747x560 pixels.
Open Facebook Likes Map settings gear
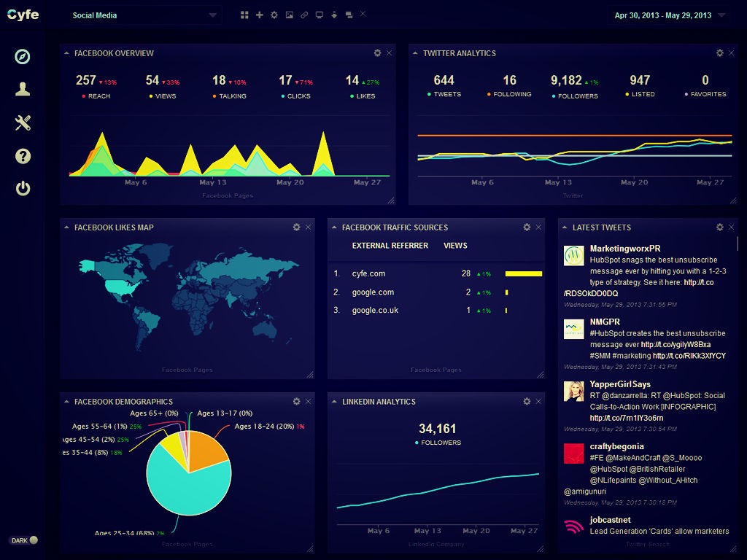(296, 227)
